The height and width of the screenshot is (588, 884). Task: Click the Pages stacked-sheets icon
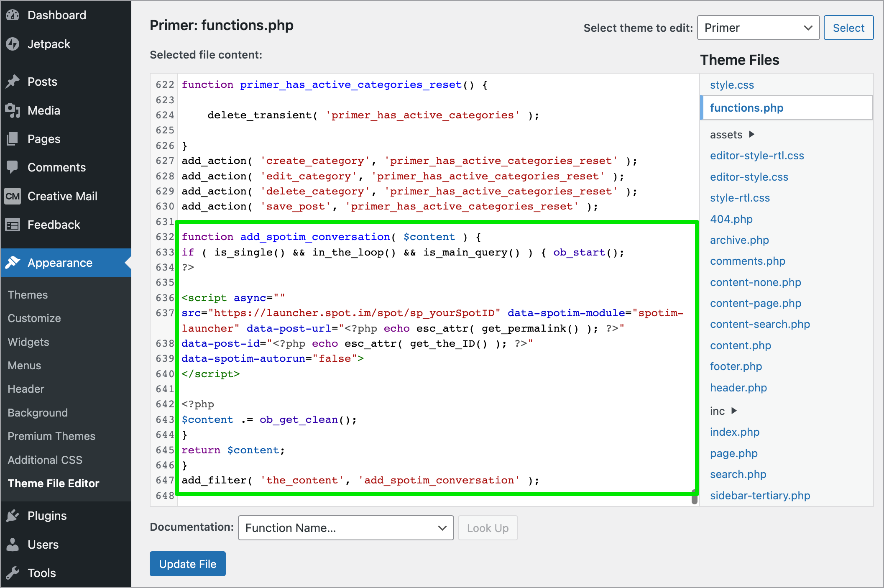pos(13,139)
